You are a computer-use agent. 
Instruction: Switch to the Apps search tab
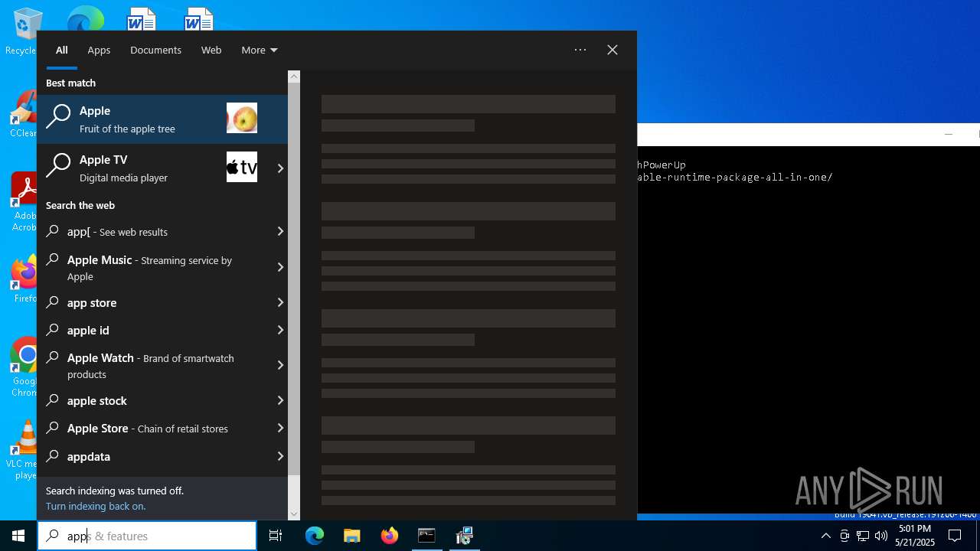(99, 50)
